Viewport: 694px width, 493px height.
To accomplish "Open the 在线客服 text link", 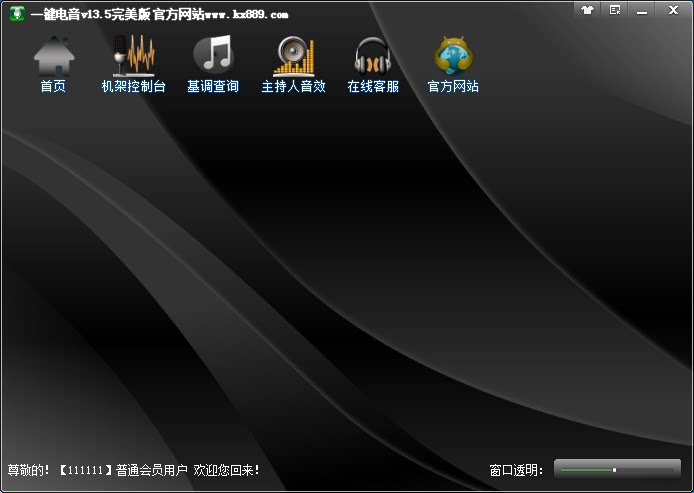I will 373,86.
